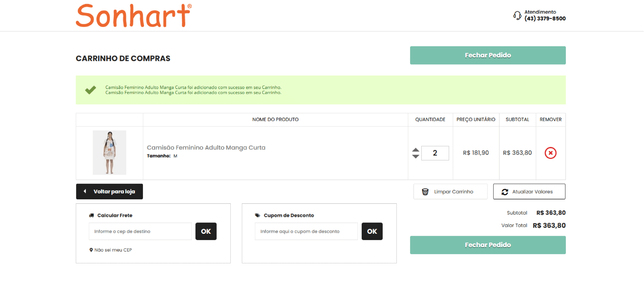The image size is (644, 282).
Task: Click the phone number (43) 3379-8500
Action: tap(545, 19)
